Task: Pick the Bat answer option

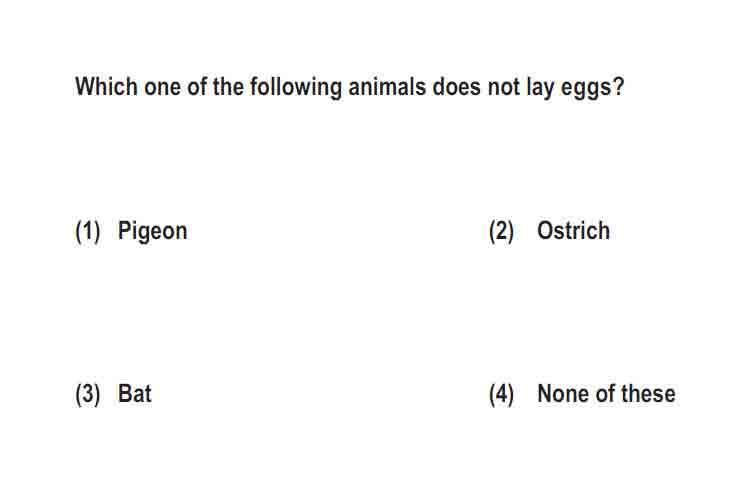Action: [x=134, y=394]
